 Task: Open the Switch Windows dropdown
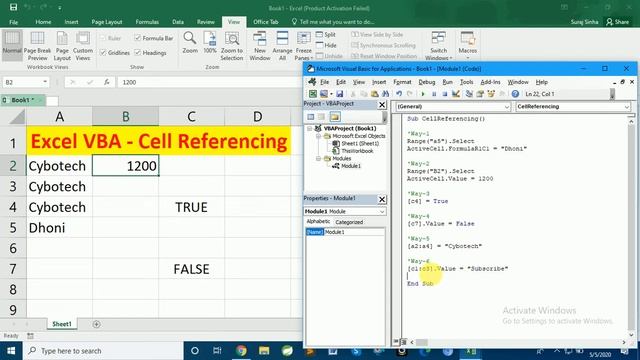click(438, 46)
